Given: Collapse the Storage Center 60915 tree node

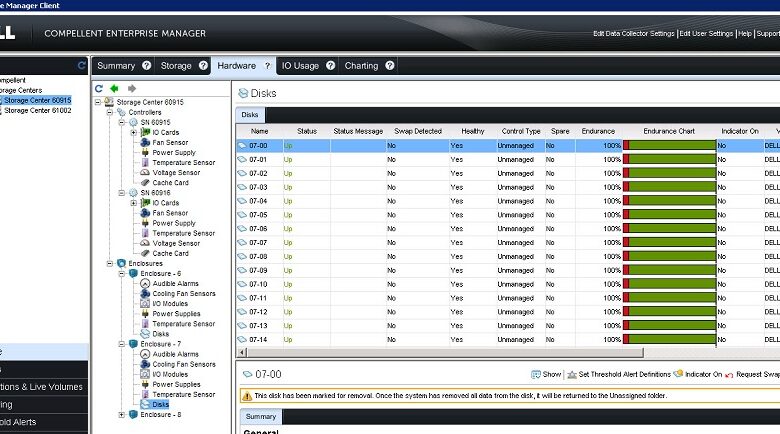Looking at the screenshot, I should [x=98, y=102].
